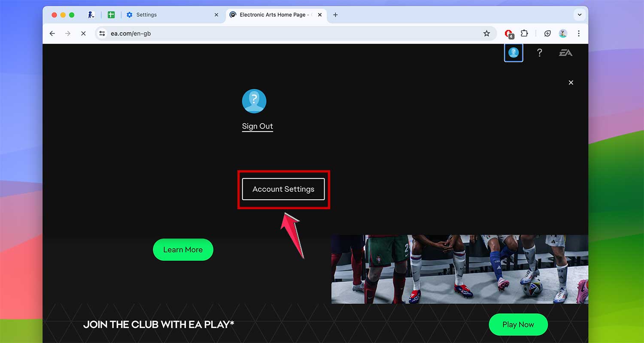Open the Chrome profile avatar

[563, 33]
